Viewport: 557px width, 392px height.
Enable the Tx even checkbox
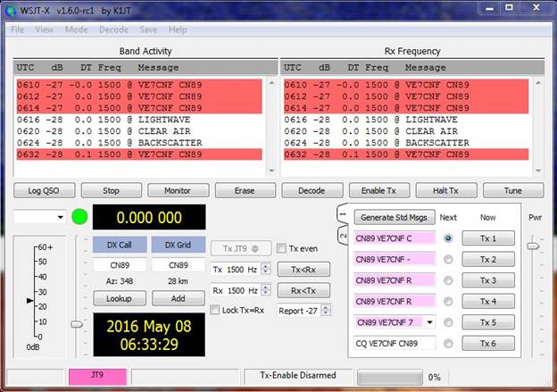282,248
